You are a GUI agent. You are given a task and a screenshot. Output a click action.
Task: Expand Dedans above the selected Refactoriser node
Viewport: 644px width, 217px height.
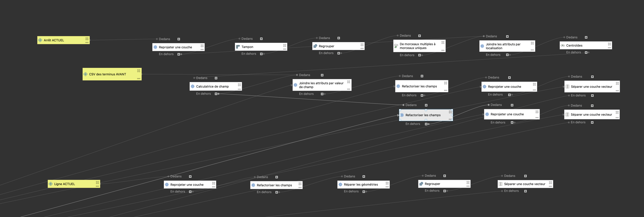(426, 105)
